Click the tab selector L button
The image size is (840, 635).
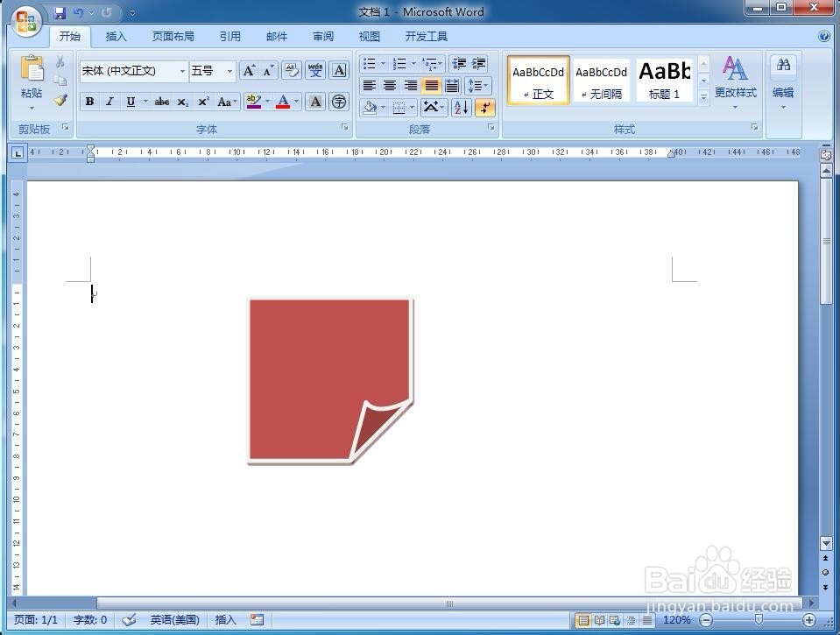tap(18, 154)
